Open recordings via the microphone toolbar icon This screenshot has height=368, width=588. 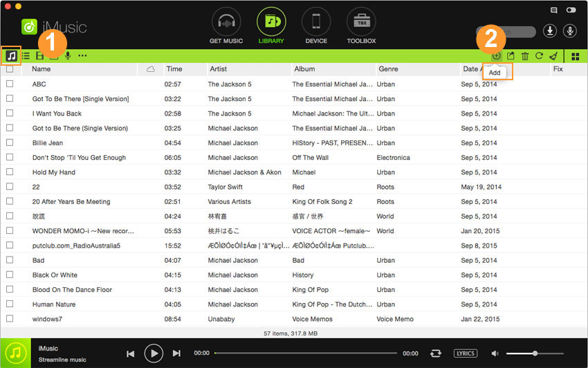click(x=68, y=56)
